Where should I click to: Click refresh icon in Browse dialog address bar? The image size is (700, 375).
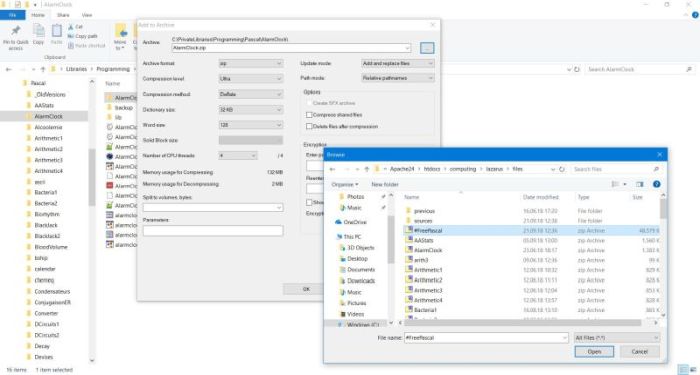click(x=562, y=169)
